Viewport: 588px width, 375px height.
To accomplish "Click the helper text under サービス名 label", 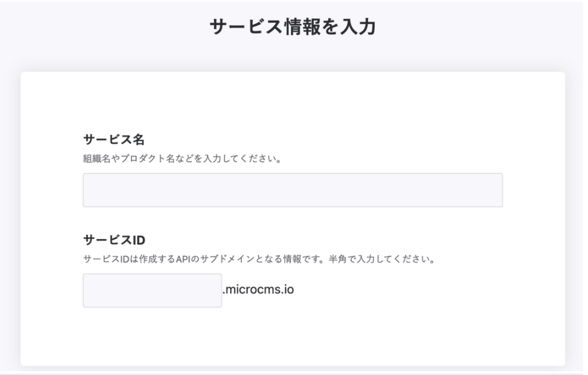I will click(x=182, y=159).
